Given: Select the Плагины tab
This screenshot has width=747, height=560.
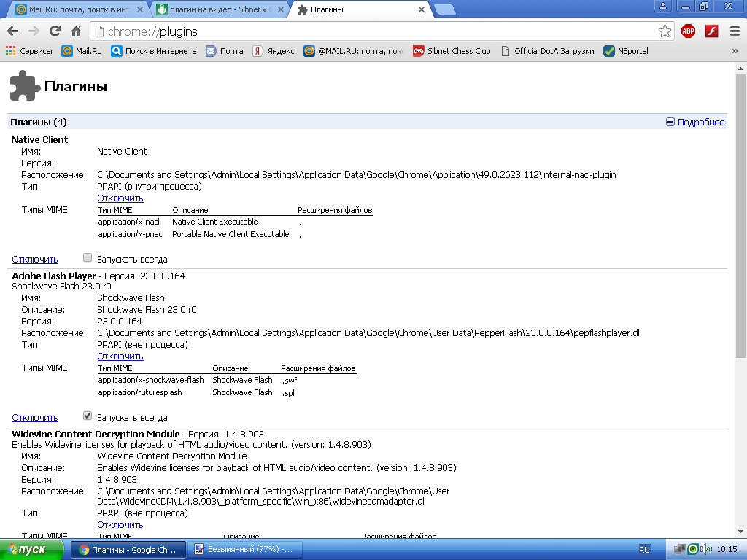Looking at the screenshot, I should 360,9.
